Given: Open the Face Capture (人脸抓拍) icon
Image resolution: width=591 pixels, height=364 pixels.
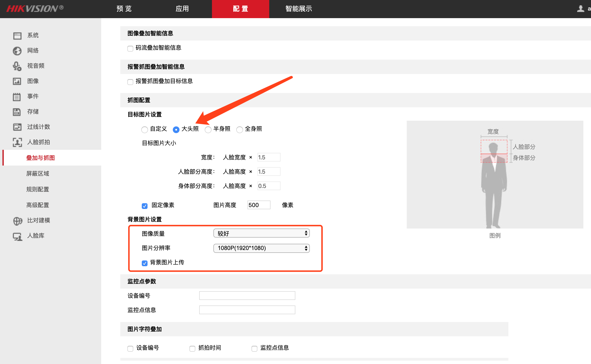Looking at the screenshot, I should (17, 142).
